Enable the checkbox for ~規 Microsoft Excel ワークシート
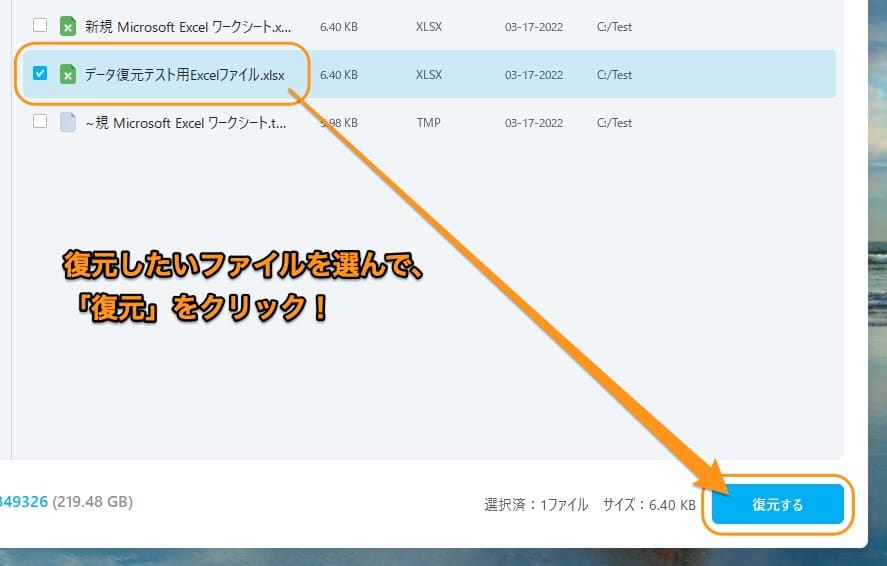 (x=40, y=121)
